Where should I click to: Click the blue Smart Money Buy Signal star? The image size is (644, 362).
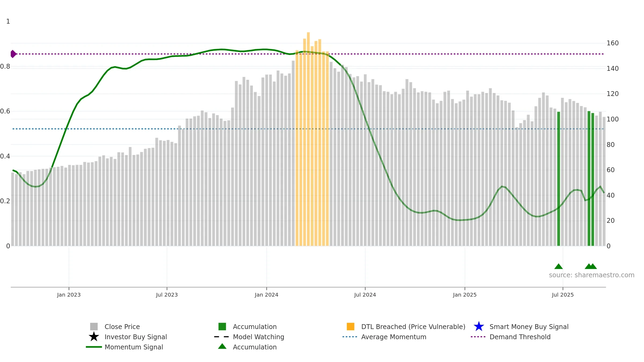coord(479,326)
